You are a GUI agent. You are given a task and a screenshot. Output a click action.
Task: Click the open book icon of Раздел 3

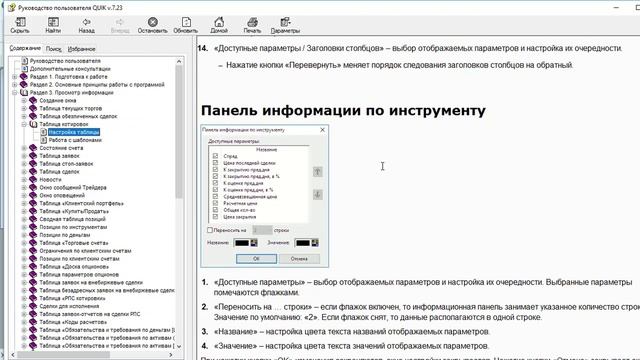pyautogui.click(x=24, y=93)
